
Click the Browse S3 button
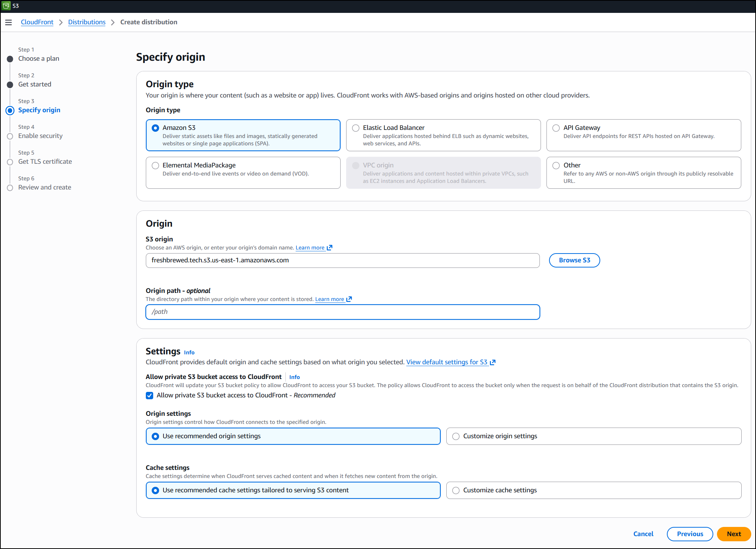point(574,260)
